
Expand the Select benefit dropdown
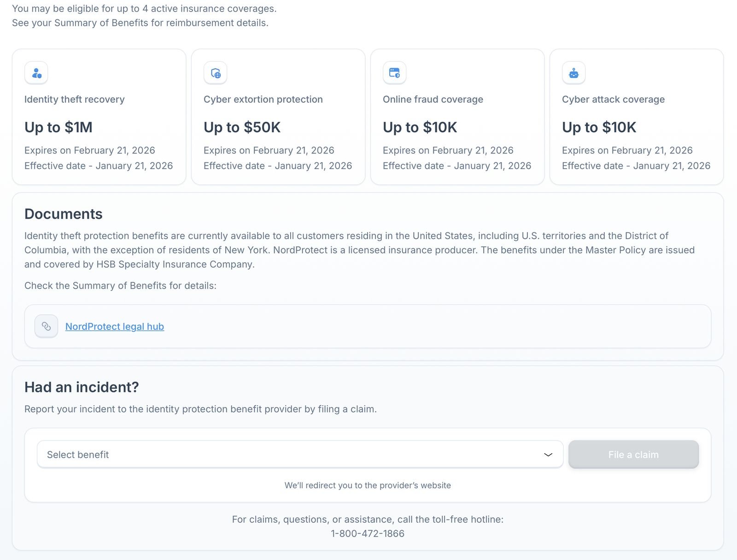[x=299, y=455]
